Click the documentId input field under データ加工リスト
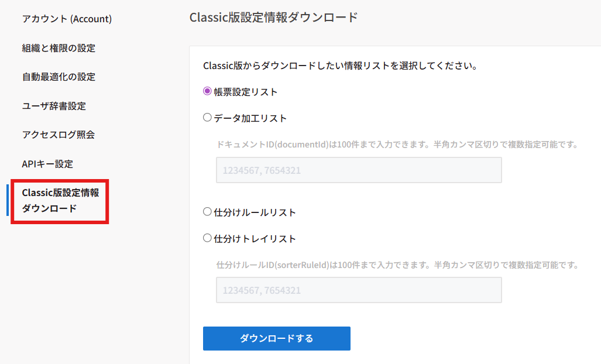 tap(359, 170)
